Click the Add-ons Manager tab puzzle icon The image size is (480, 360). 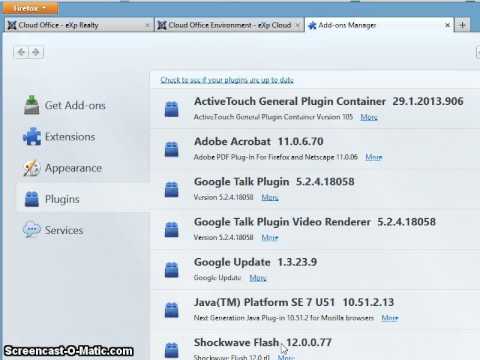click(x=312, y=25)
